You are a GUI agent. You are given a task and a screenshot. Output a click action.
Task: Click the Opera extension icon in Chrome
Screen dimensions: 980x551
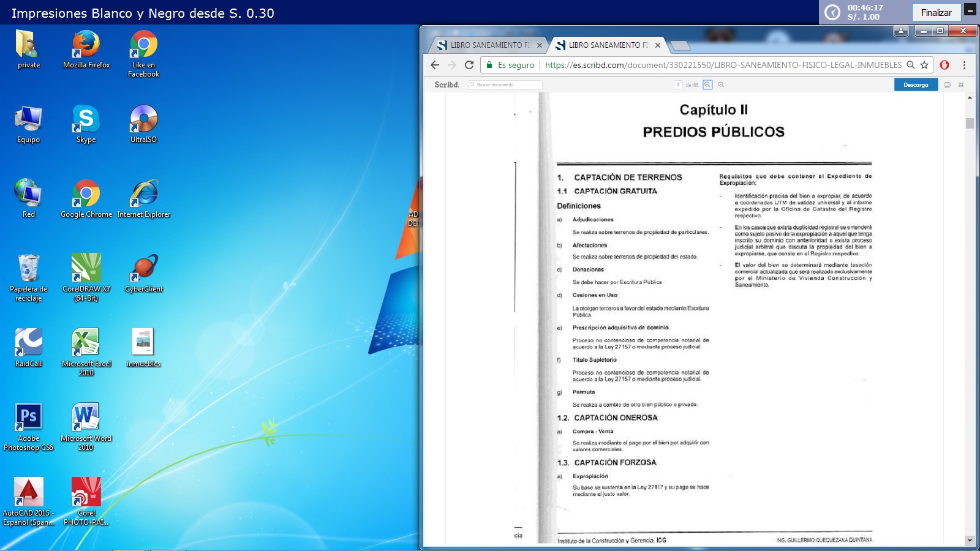[x=944, y=65]
